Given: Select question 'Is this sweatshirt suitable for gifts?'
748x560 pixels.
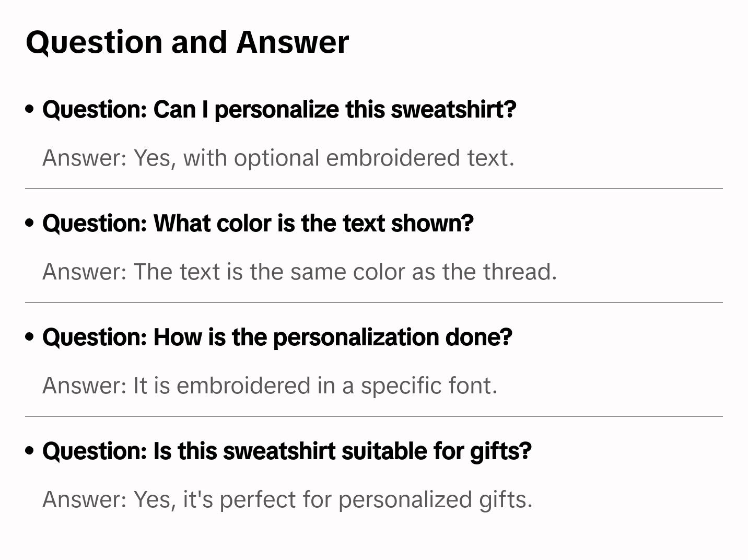Looking at the screenshot, I should click(x=286, y=451).
